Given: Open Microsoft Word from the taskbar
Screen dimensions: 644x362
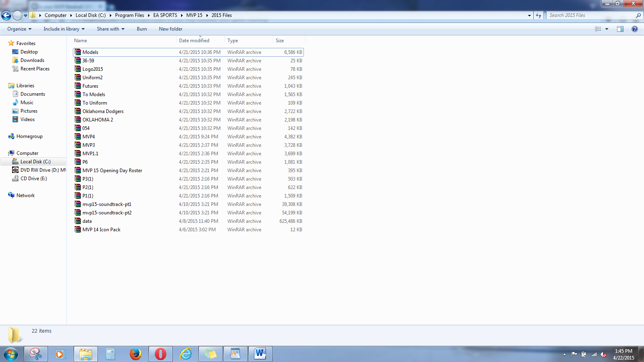Looking at the screenshot, I should coord(260,354).
